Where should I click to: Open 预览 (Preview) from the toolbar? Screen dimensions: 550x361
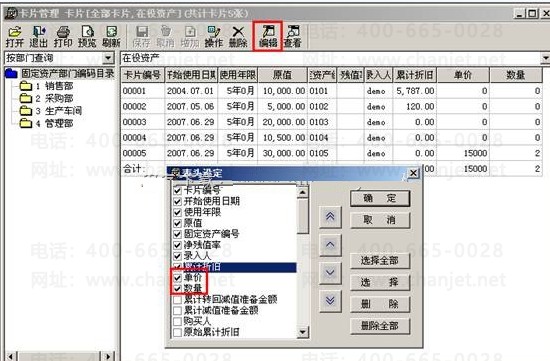click(87, 36)
